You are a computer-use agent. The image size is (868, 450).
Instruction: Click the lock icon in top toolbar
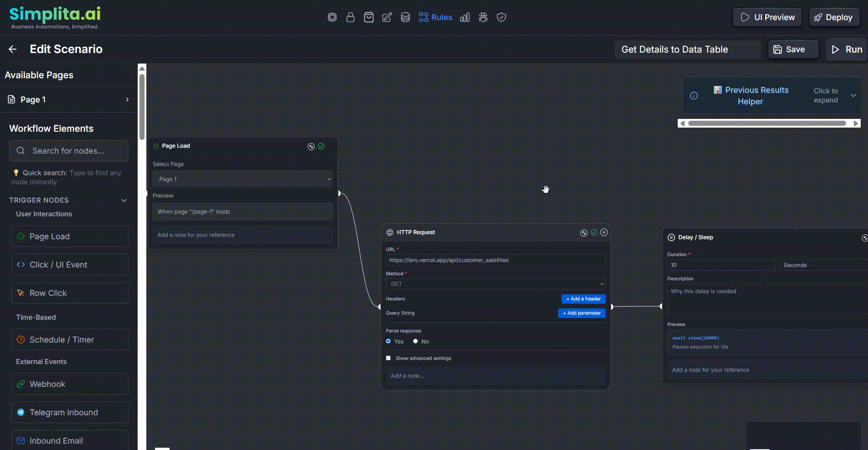[x=350, y=17]
